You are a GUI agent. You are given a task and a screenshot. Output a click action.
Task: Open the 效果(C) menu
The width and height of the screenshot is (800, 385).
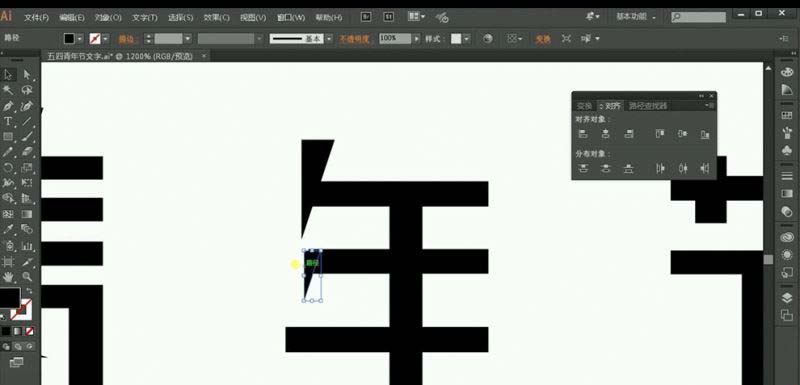(217, 17)
